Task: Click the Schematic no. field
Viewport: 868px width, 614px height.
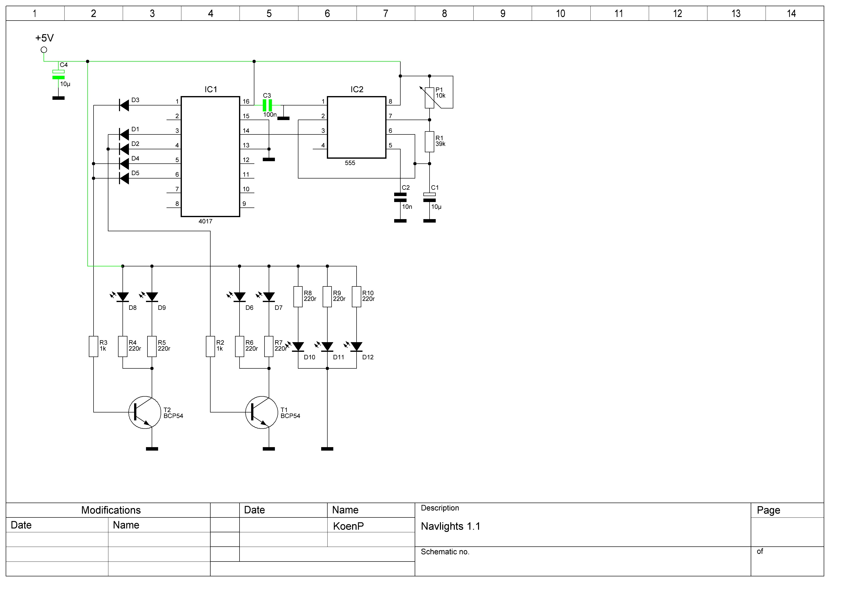Action: (x=445, y=552)
